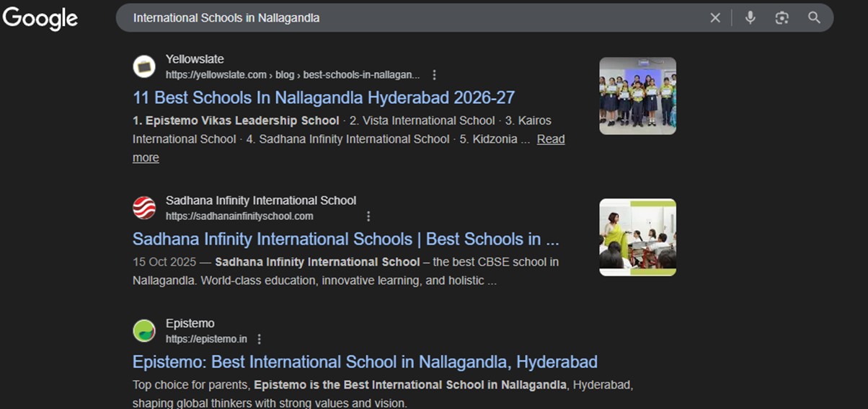Click the Sadhana classroom thumbnail image

[637, 237]
